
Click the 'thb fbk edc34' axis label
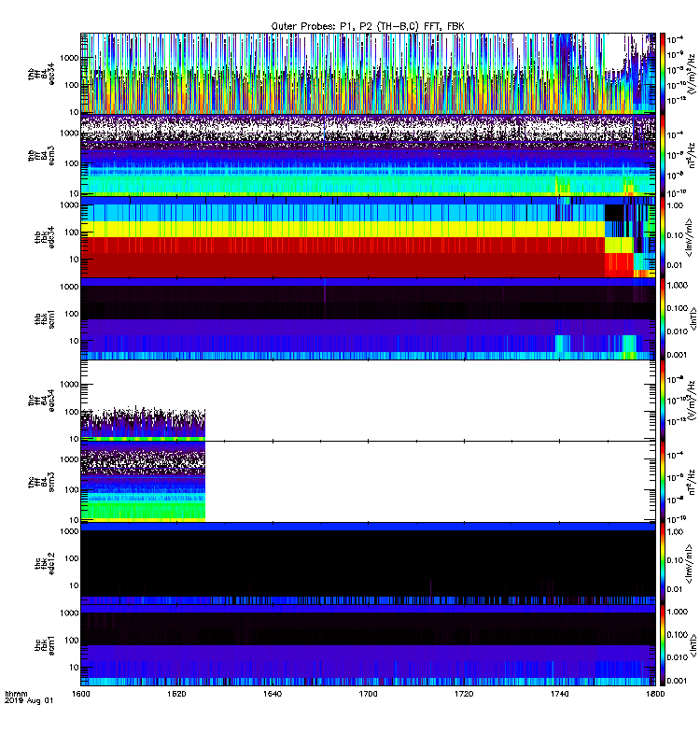coord(44,237)
